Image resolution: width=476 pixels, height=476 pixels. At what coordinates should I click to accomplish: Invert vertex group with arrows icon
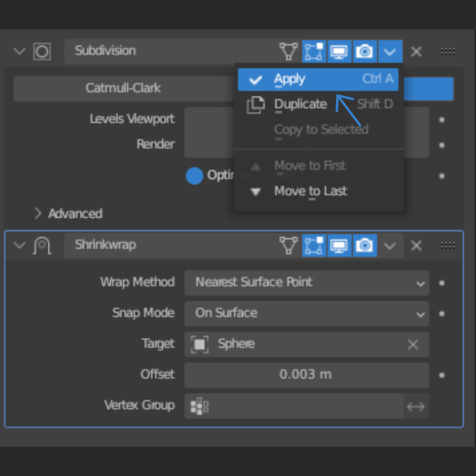pos(416,406)
